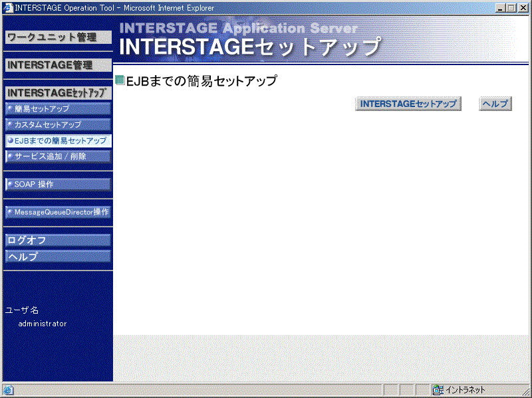Open 簡易セットアップ menu item

pos(58,109)
